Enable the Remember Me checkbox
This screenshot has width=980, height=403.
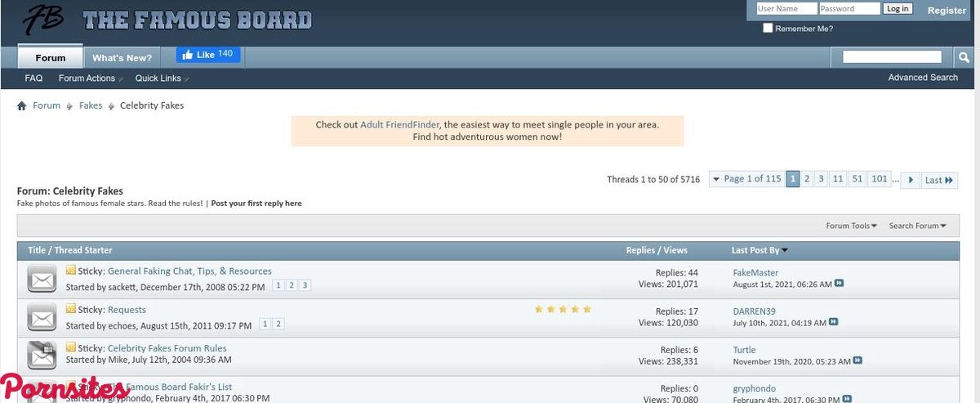click(768, 29)
